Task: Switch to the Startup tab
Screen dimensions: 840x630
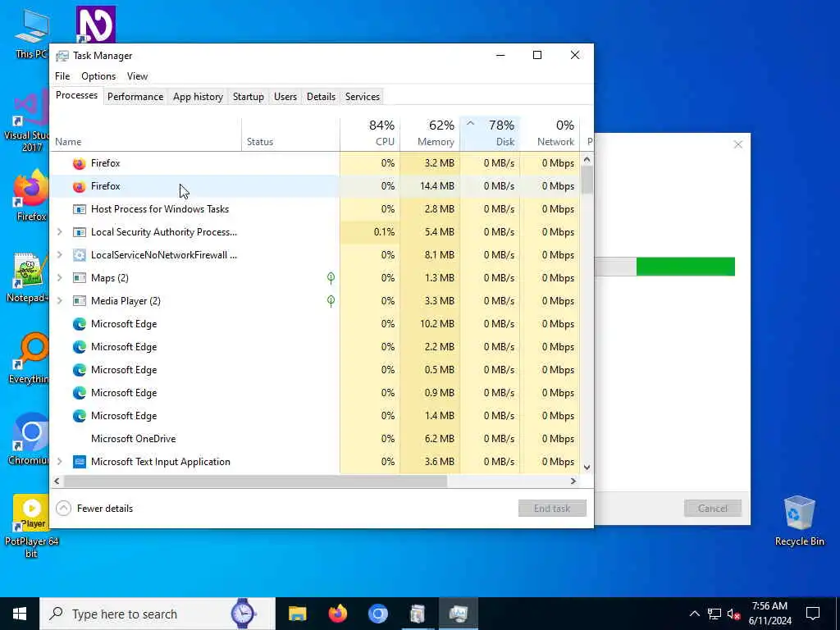Action: pos(248,97)
